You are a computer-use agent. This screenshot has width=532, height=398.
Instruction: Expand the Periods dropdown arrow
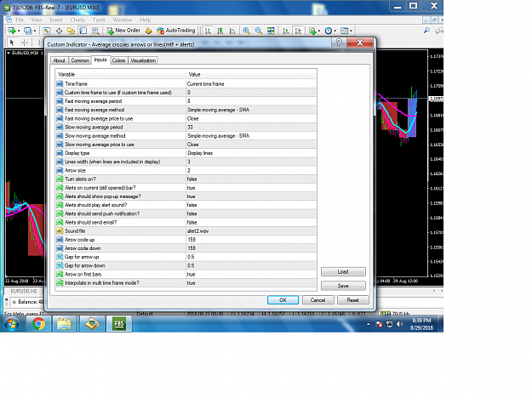point(335,31)
